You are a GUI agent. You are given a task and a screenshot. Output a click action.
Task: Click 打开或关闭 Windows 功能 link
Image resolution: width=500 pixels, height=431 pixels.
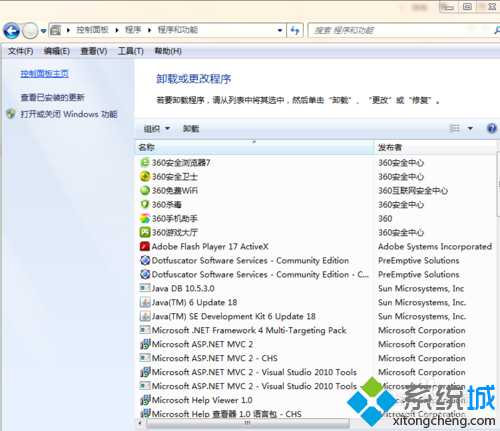(69, 114)
